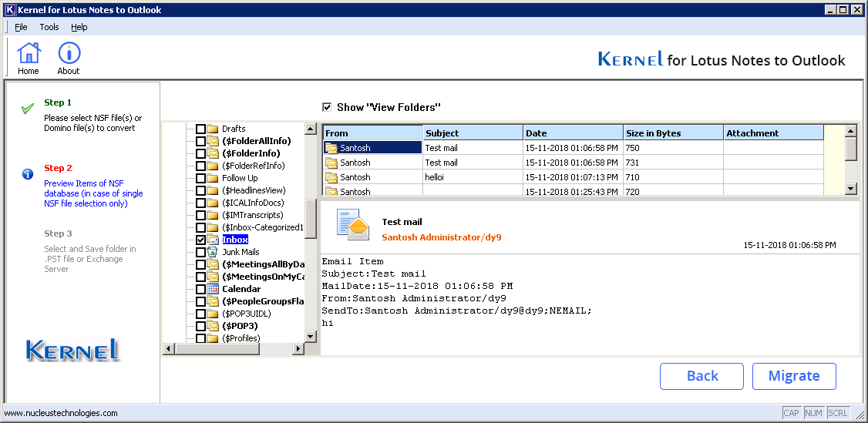Select the ($MeetingsOnMyCa tree item
Viewport: 868px width, 423px height.
(x=264, y=277)
